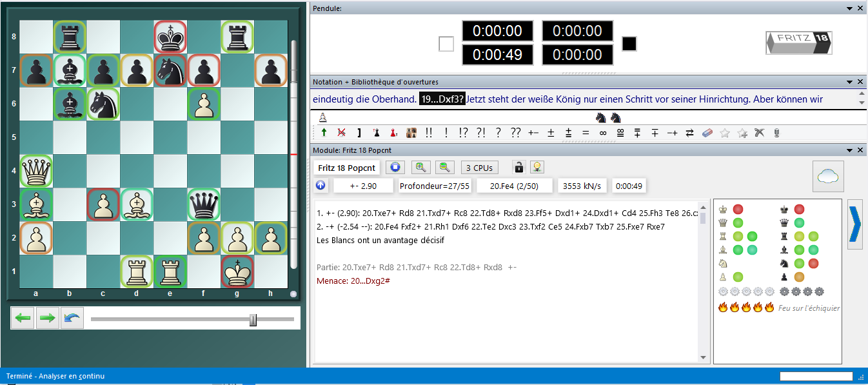Insert the '?!' dubious move symbol

click(x=480, y=133)
